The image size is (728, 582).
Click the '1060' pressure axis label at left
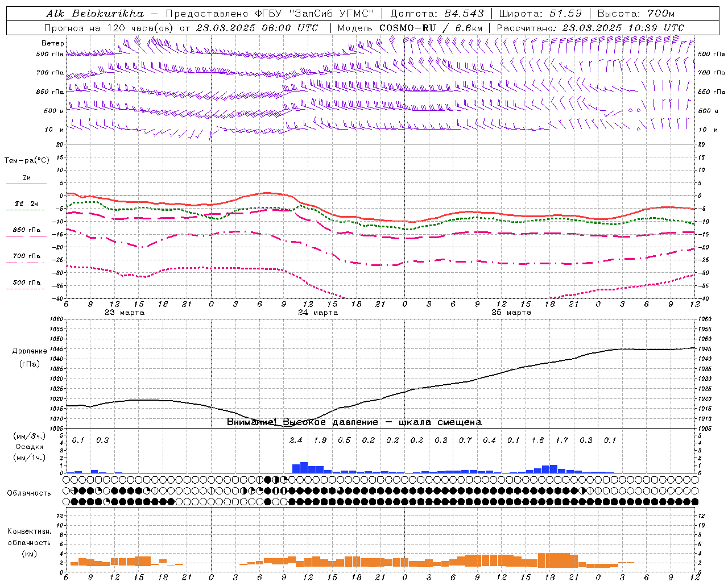coord(57,319)
